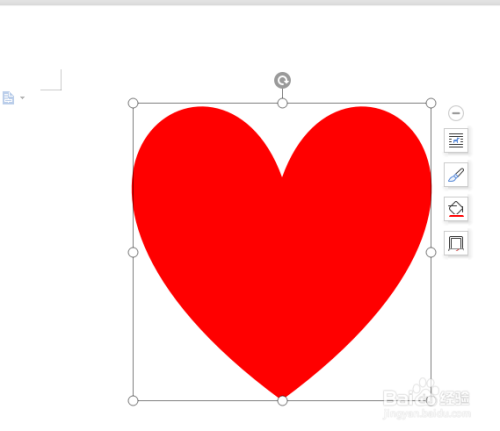Click the bottom-left corner resize handle

(x=133, y=401)
